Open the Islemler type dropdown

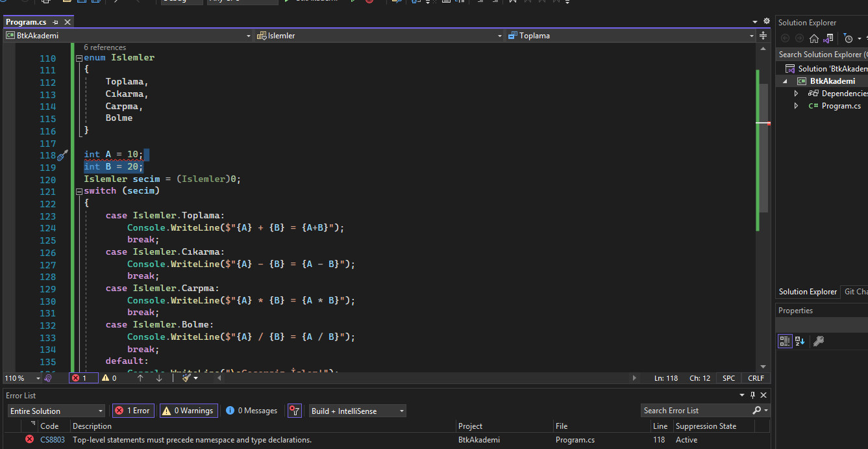500,36
